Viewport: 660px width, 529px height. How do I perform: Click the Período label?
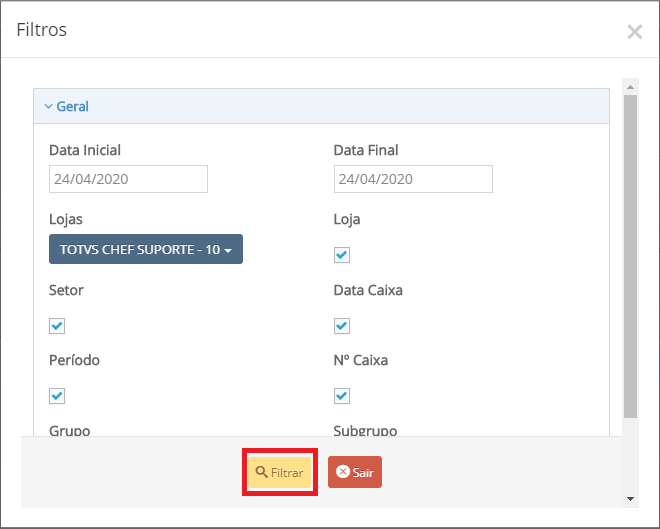tap(74, 360)
